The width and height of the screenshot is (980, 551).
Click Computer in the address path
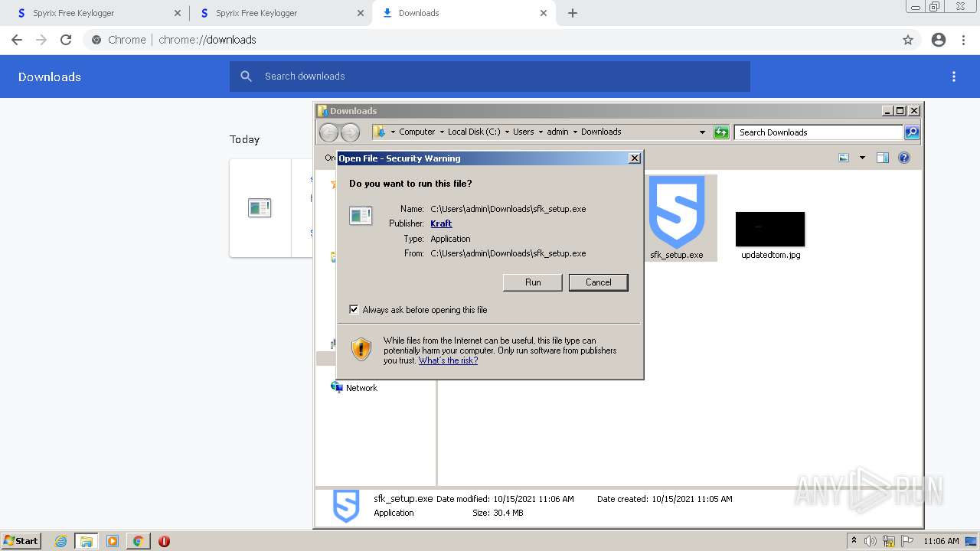coord(416,132)
